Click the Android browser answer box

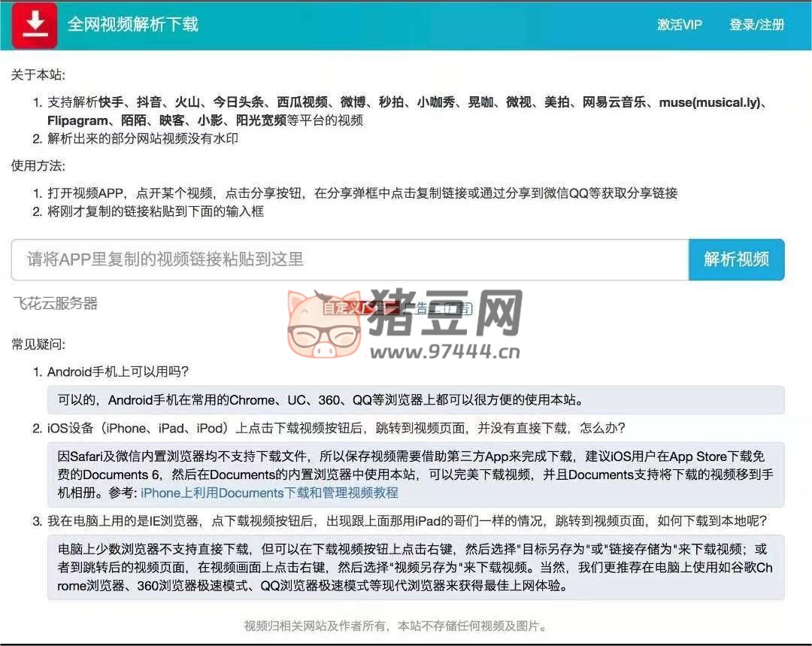click(x=415, y=400)
